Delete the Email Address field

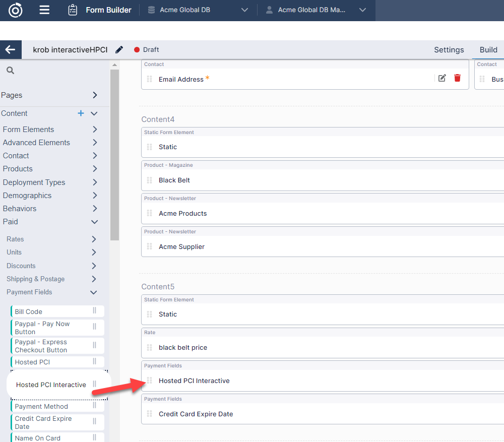pos(457,78)
